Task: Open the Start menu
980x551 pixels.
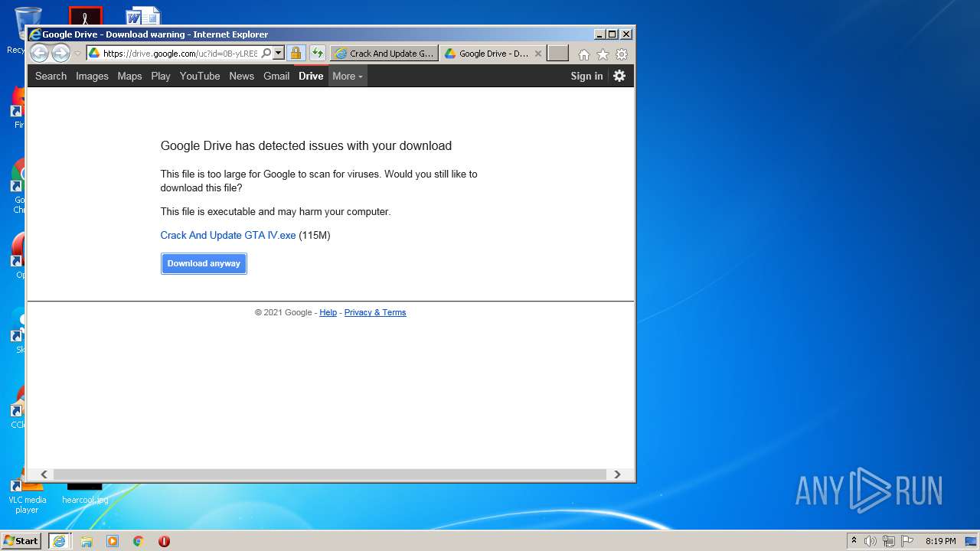Action: pyautogui.click(x=21, y=541)
